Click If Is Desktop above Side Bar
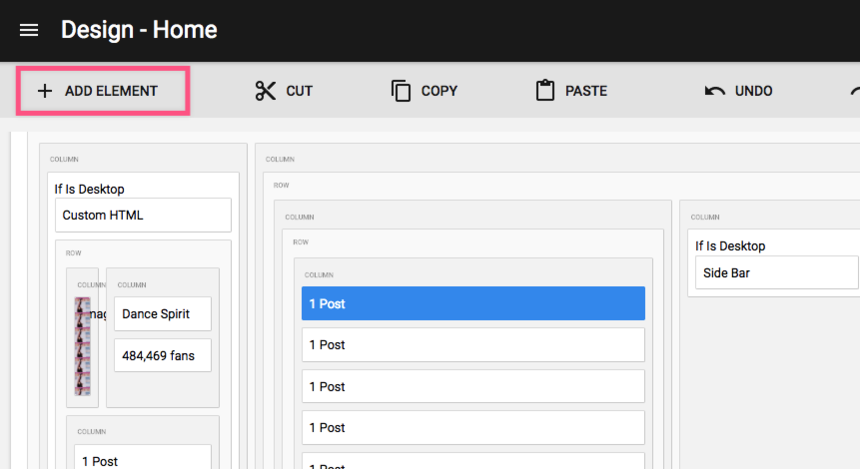The width and height of the screenshot is (860, 469). tap(730, 246)
